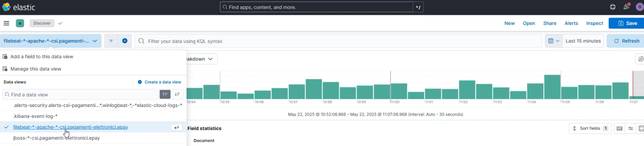This screenshot has height=146, width=644.
Task: Click Open in the top menu
Action: click(529, 23)
